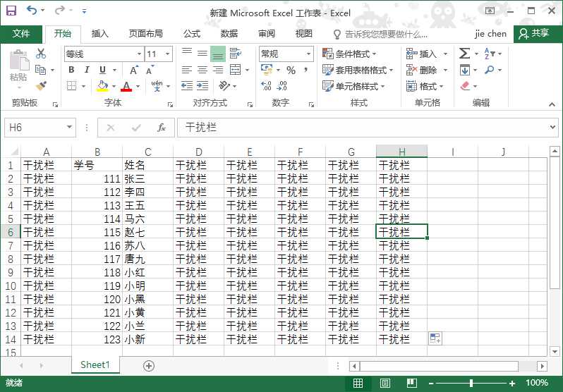This screenshot has width=563, height=392.
Task: Apply red font color to text
Action: 126,86
